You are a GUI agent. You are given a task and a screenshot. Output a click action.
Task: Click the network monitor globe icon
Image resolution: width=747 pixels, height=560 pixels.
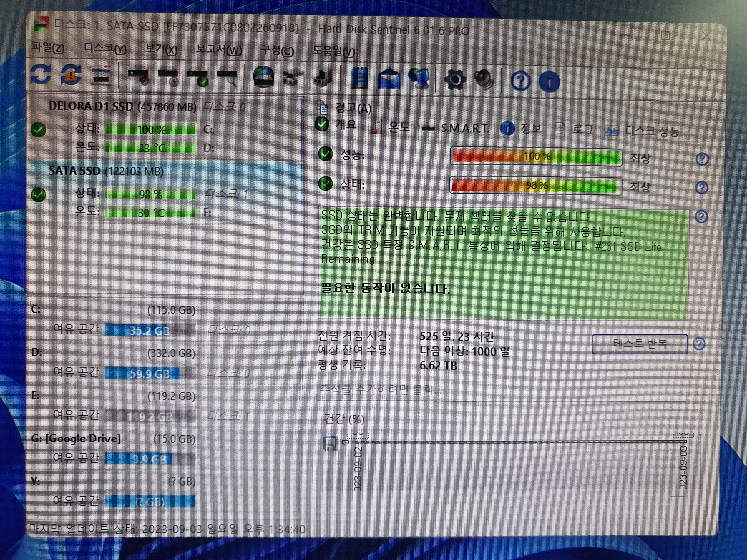(x=419, y=79)
